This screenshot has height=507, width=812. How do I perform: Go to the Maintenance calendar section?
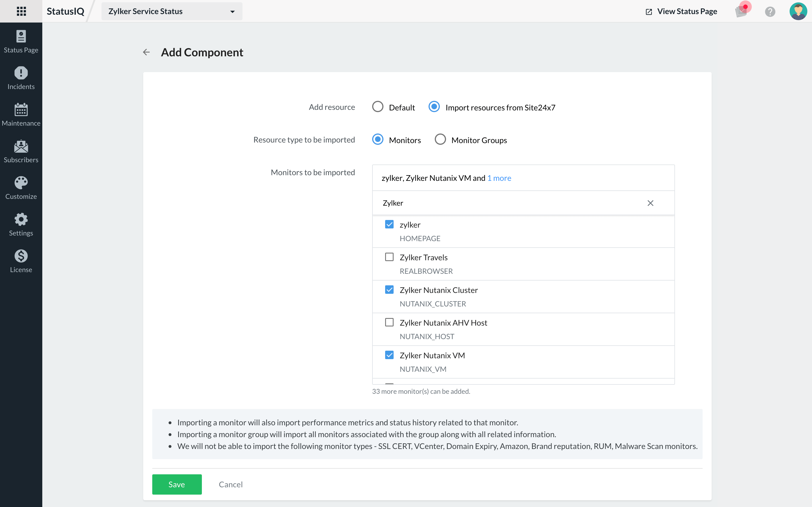[21, 115]
